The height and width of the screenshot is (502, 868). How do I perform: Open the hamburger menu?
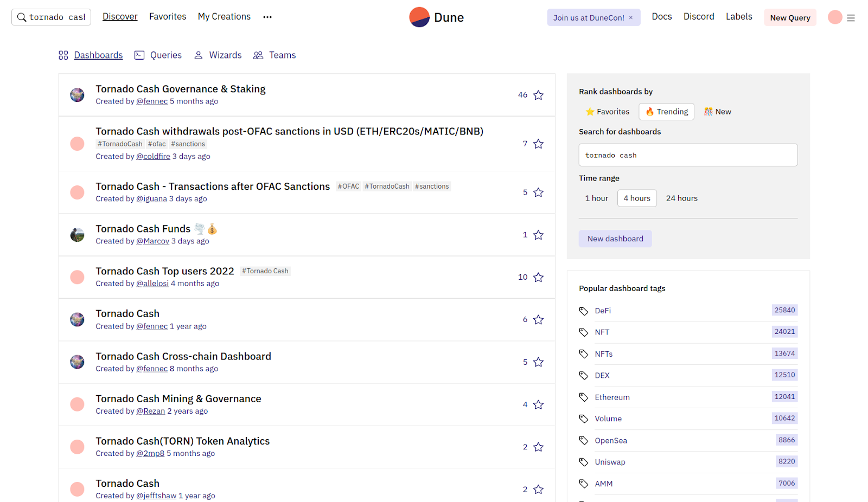851,18
